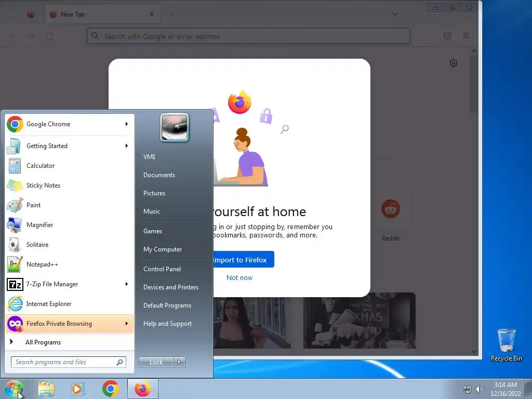The image size is (532, 399).
Task: Open Google Chrome from Start menu
Action: point(70,124)
